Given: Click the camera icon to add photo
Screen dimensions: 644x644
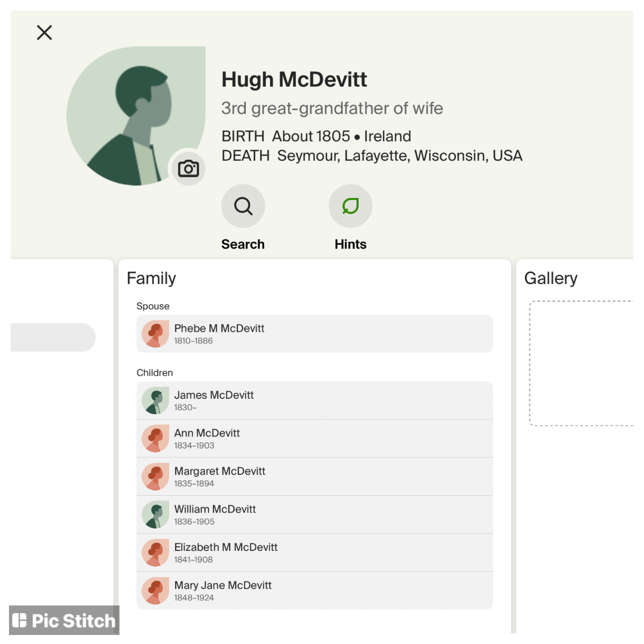Looking at the screenshot, I should coord(188,168).
